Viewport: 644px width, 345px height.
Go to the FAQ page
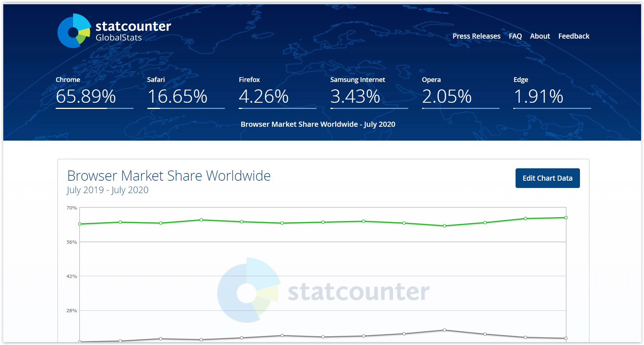pos(515,36)
